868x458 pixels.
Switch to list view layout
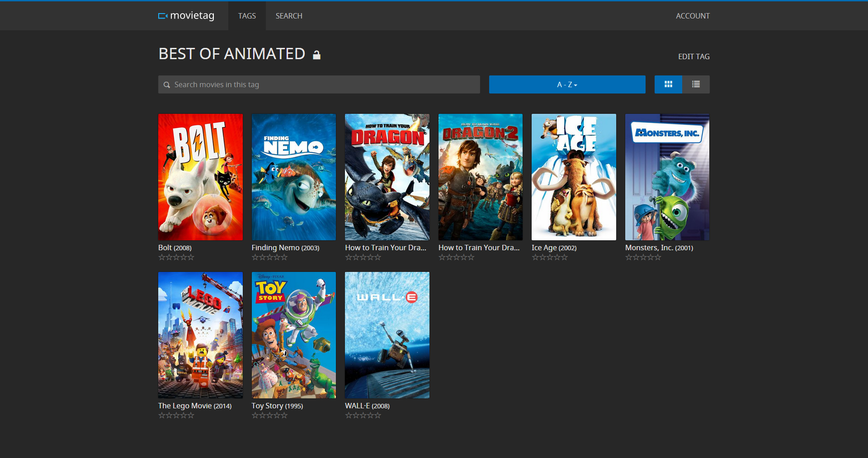(696, 84)
